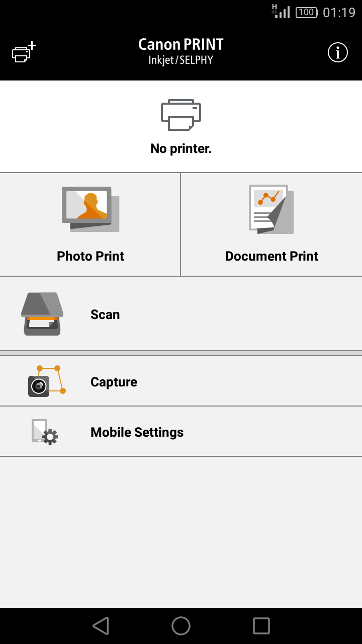Tap the Canon PRINT title text
The width and height of the screenshot is (362, 644).
point(181,45)
